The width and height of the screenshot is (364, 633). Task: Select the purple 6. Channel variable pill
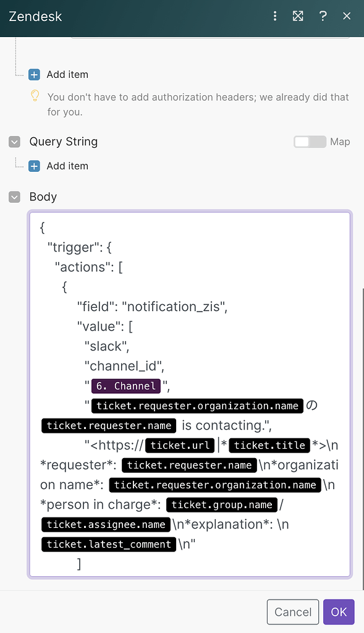[x=125, y=386]
